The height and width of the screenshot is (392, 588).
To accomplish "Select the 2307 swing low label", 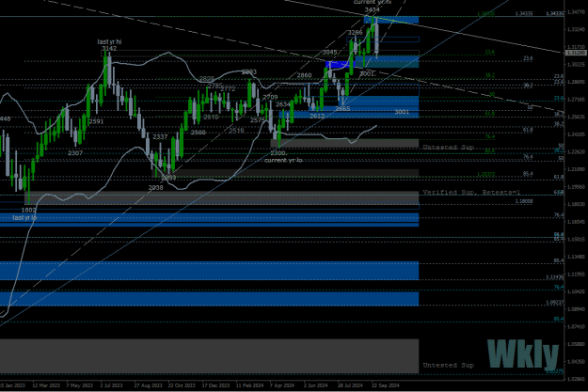I will coord(75,153).
